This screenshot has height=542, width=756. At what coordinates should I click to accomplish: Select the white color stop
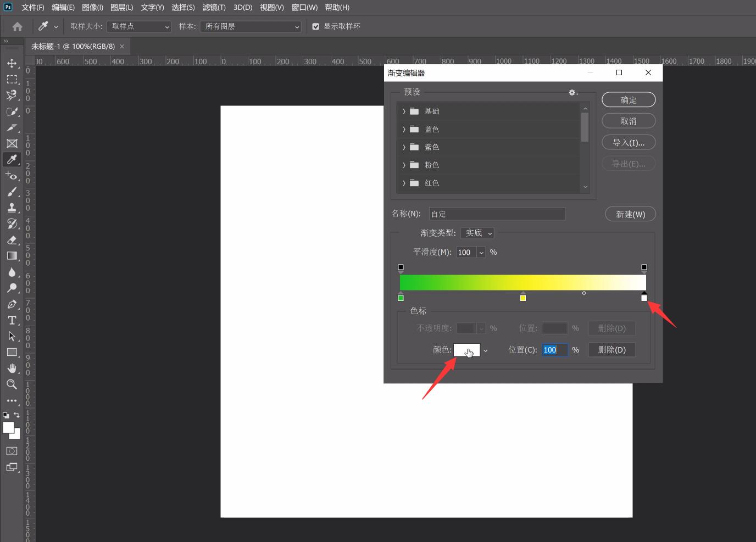point(644,297)
